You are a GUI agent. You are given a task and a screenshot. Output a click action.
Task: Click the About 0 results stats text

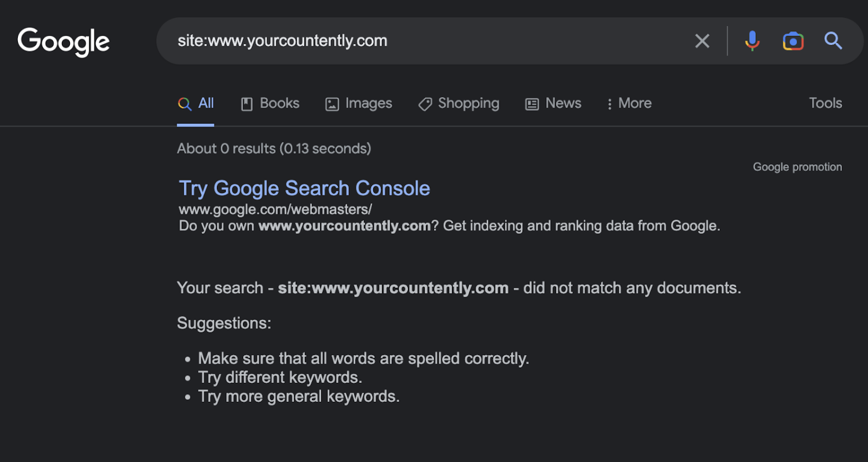[274, 149]
